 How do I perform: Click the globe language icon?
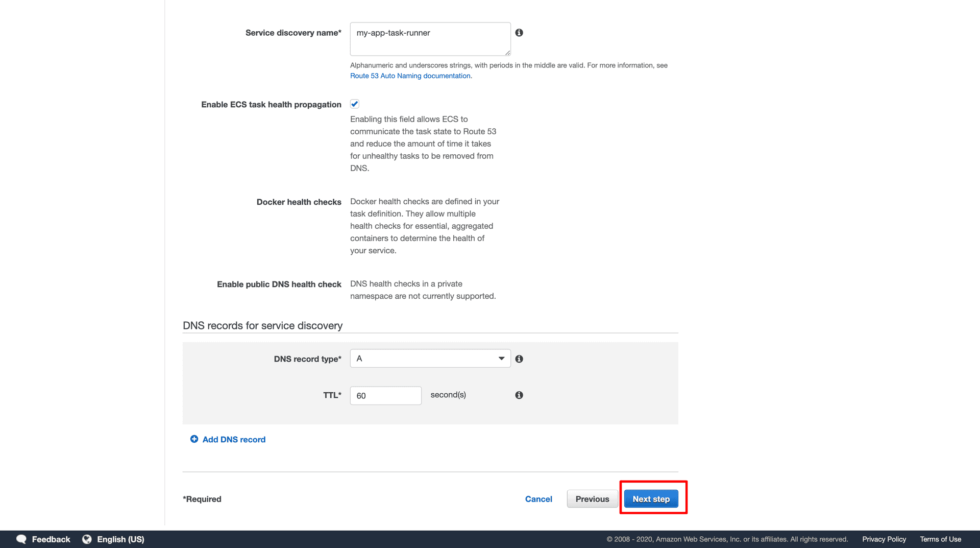point(87,539)
